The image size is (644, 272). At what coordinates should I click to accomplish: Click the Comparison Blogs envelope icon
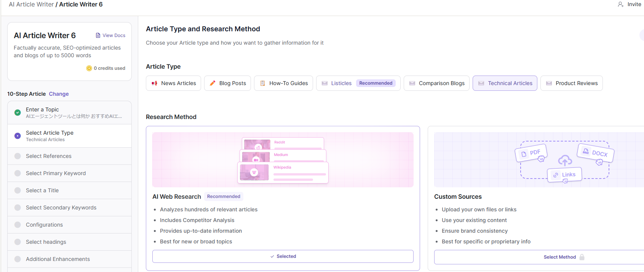tap(412, 83)
